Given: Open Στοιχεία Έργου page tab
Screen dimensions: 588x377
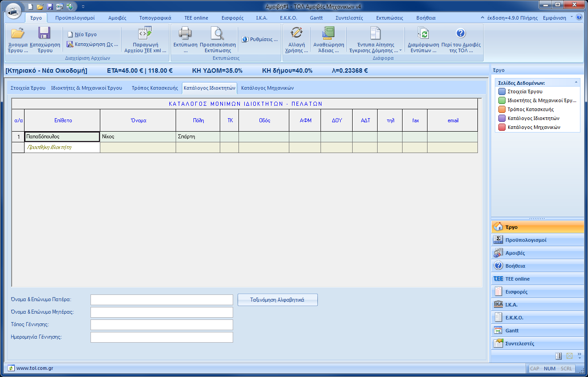Looking at the screenshot, I should point(28,88).
